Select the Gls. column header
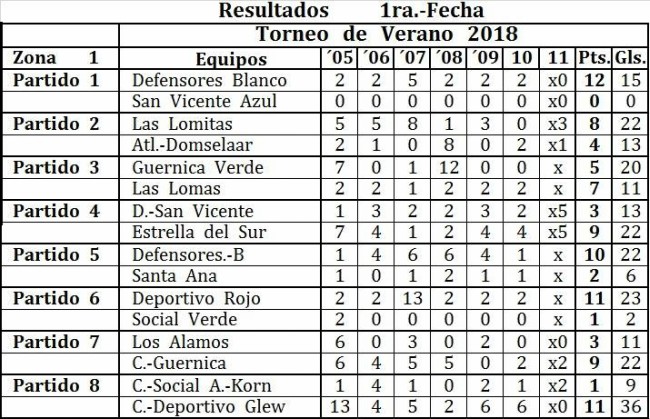Image resolution: width=650 pixels, height=419 pixels. pos(630,58)
